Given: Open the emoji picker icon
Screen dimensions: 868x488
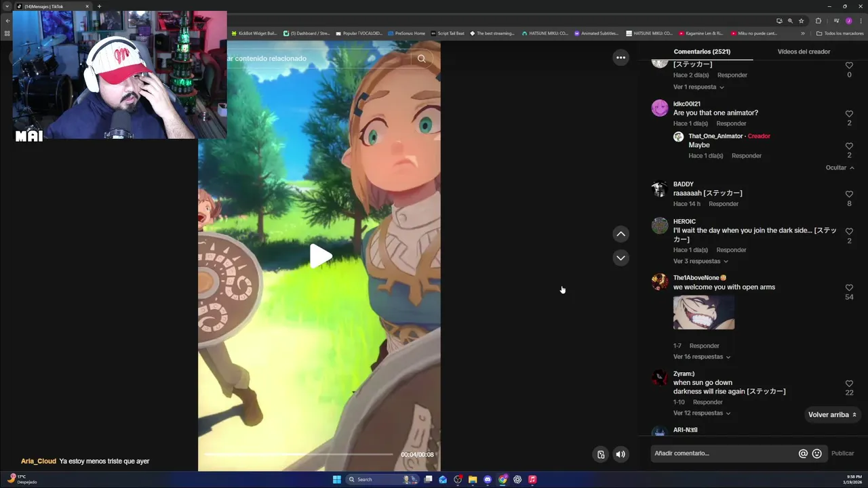Looking at the screenshot, I should click(817, 453).
